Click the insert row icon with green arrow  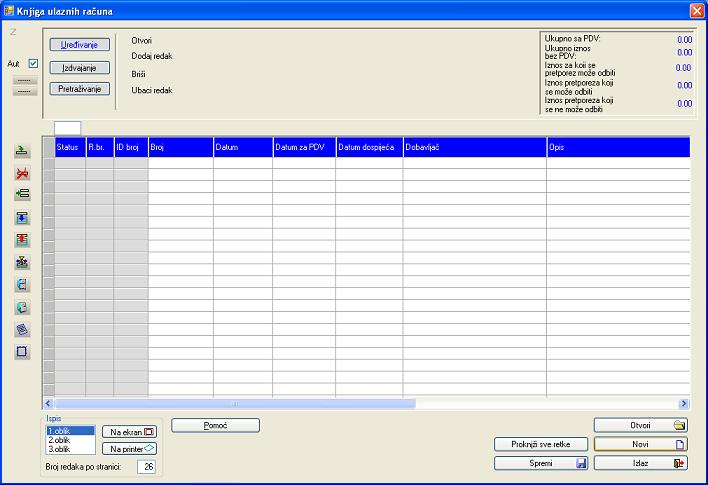click(22, 195)
